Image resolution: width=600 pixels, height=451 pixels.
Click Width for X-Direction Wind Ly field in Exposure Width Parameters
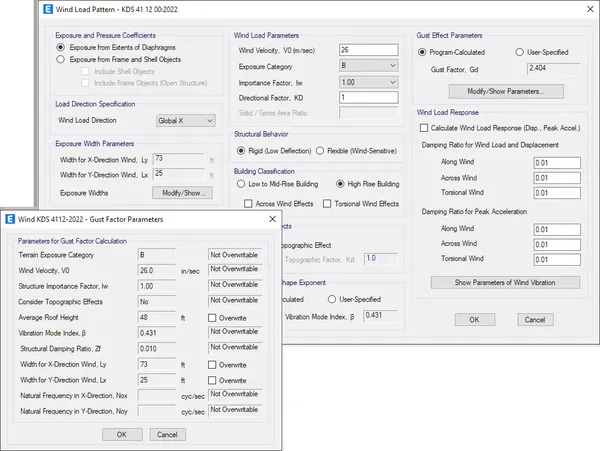(179, 159)
